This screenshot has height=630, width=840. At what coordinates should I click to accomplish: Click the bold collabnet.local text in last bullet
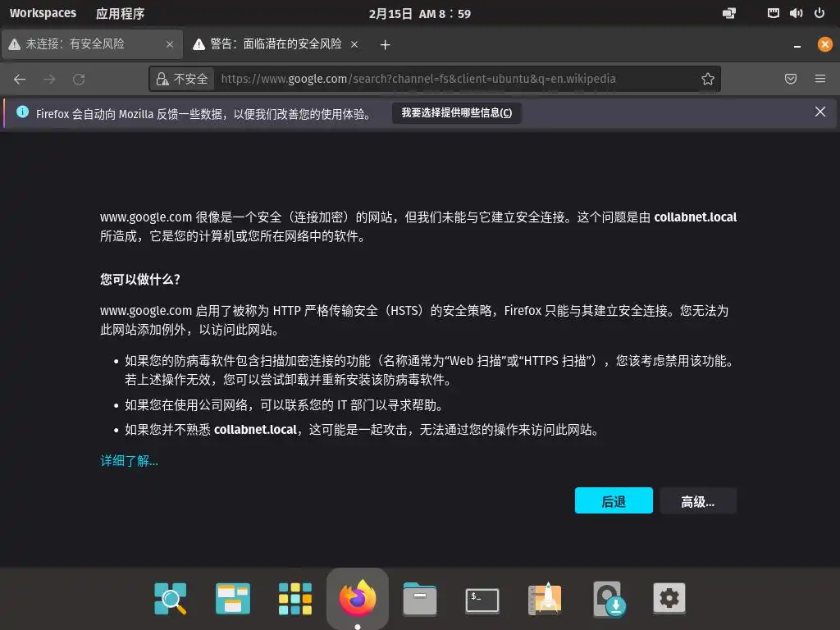point(256,430)
